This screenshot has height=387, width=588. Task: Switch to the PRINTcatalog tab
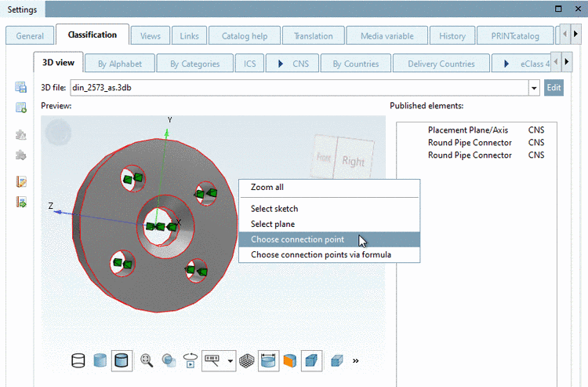coord(515,36)
